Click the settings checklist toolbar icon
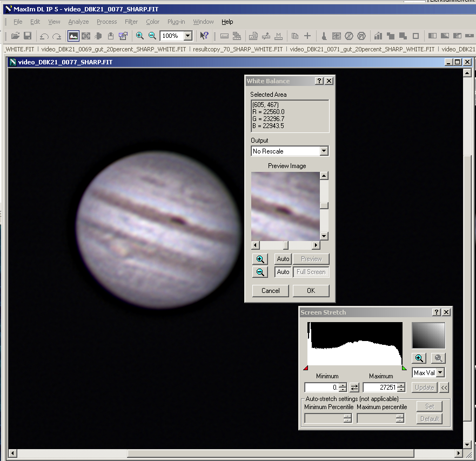Screen dimensions: 476x461 coord(123,36)
